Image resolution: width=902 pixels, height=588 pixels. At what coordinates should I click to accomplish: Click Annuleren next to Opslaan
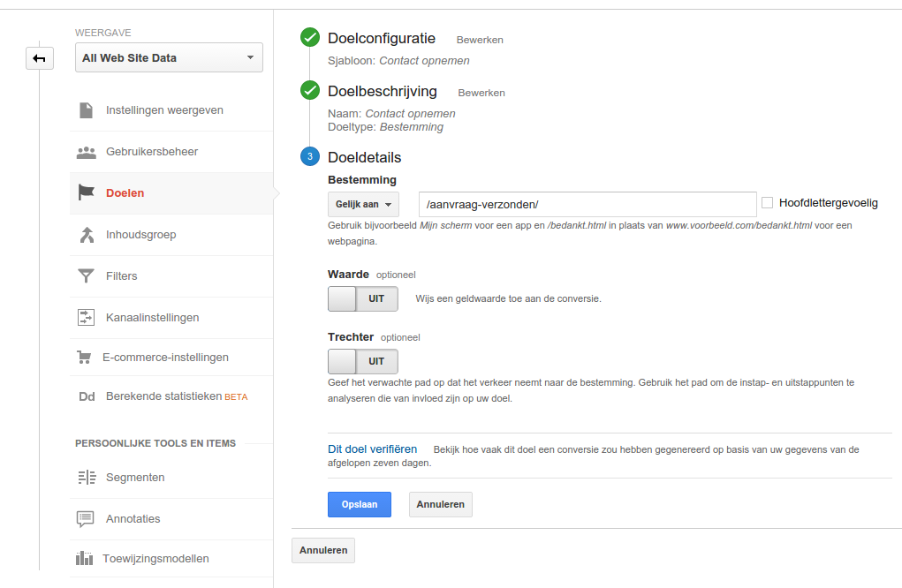(x=441, y=505)
